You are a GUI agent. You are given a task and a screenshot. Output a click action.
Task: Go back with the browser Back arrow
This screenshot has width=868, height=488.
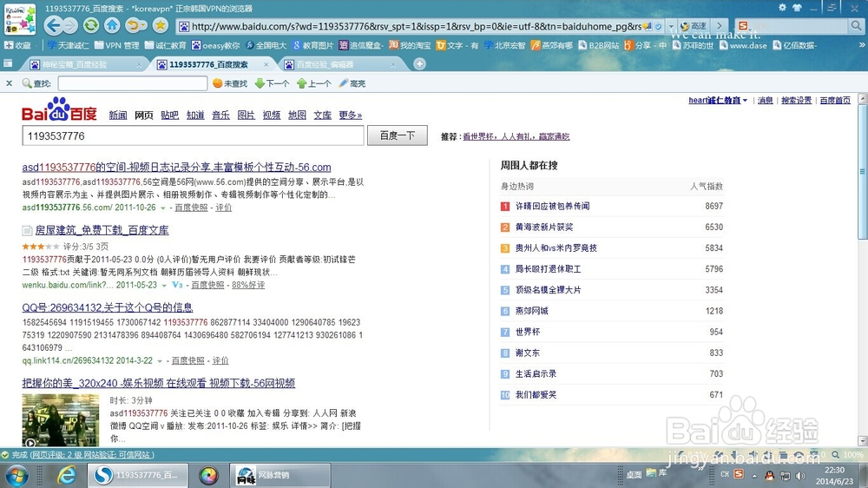click(53, 25)
